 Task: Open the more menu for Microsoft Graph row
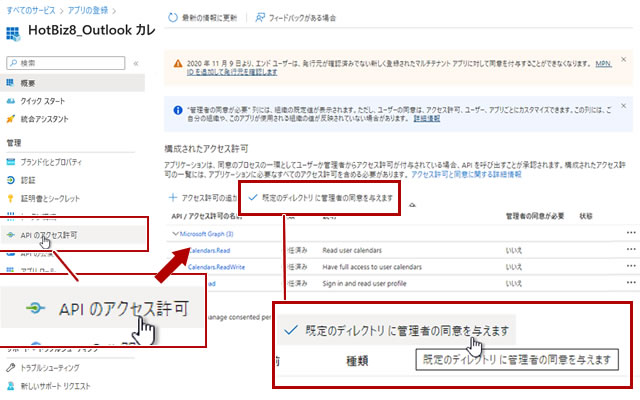pos(631,233)
